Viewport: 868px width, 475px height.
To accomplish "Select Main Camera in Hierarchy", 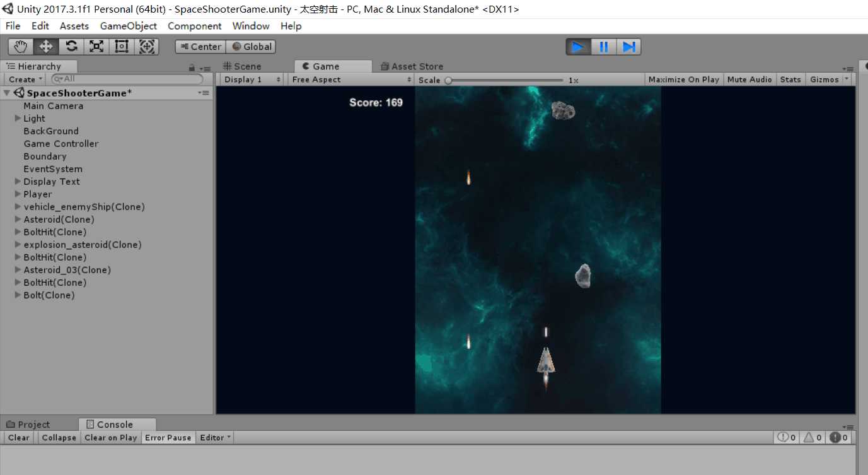I will [x=54, y=106].
